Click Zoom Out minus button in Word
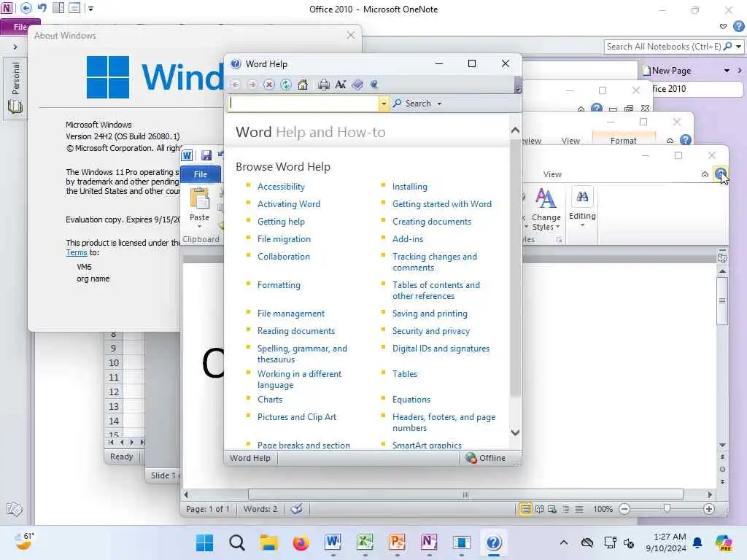Image resolution: width=747 pixels, height=560 pixels. click(624, 509)
